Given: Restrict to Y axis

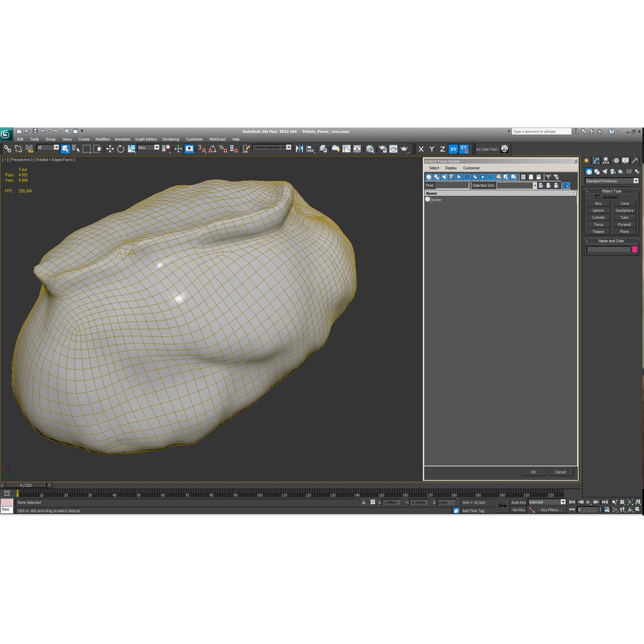Looking at the screenshot, I should [432, 149].
